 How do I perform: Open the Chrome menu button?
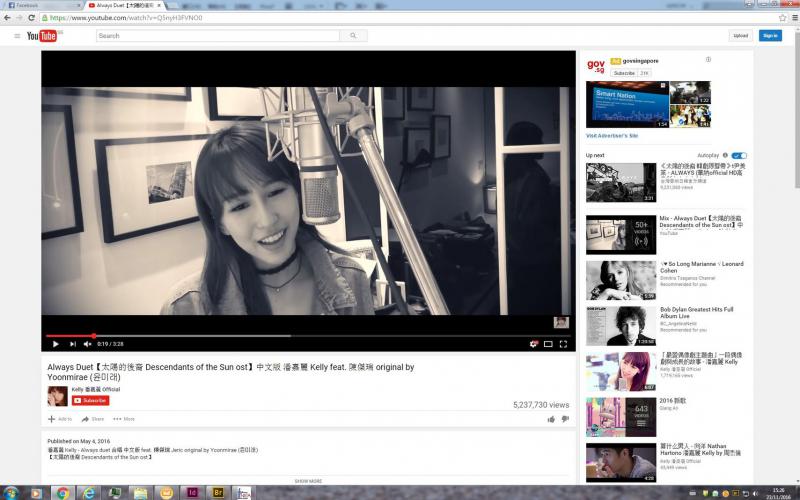[793, 18]
